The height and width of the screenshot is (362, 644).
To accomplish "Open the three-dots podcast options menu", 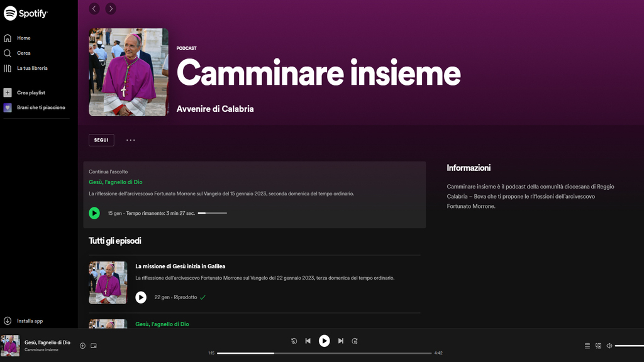I will (131, 140).
